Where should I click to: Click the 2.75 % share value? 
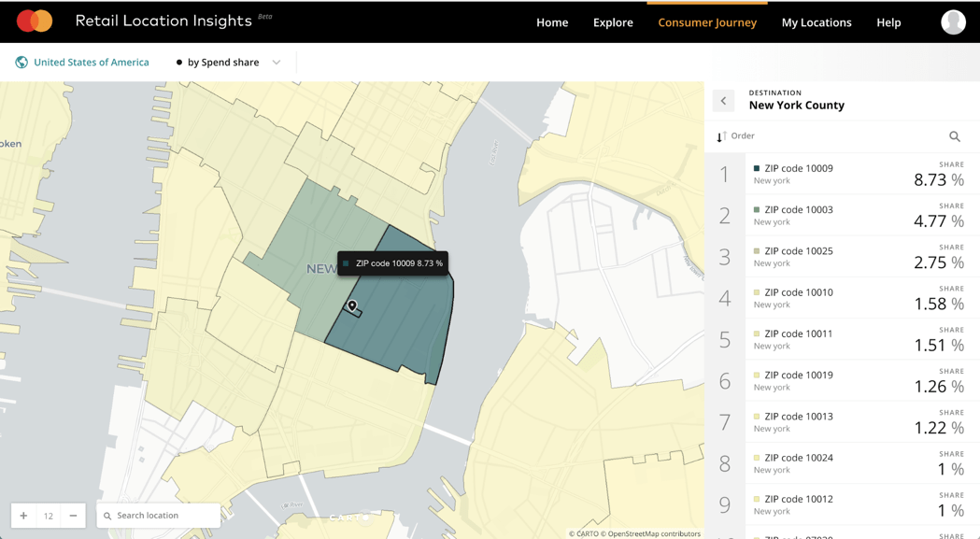pos(939,262)
